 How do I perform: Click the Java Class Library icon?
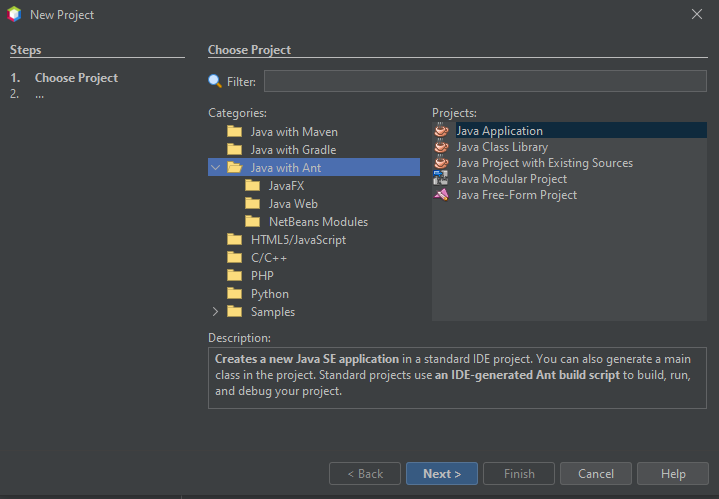442,147
